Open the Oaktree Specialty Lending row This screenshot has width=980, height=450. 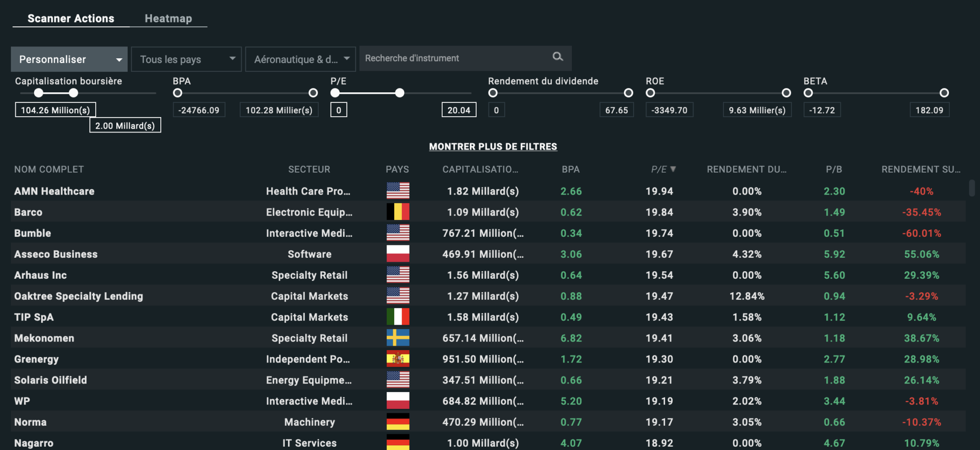click(x=78, y=296)
